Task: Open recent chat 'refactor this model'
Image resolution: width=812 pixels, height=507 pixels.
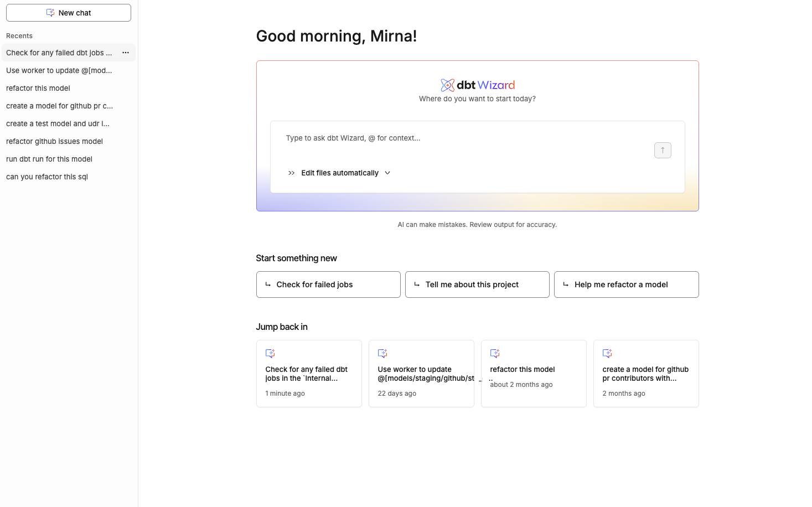Action: (38, 88)
